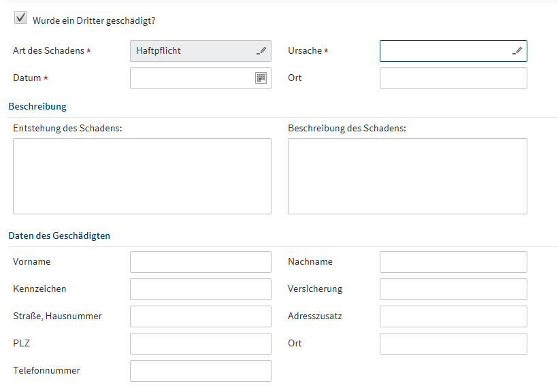The image size is (558, 392).
Task: Uncheck 'Wurde ein Dritter geschädigt?' checkbox
Action: click(21, 18)
